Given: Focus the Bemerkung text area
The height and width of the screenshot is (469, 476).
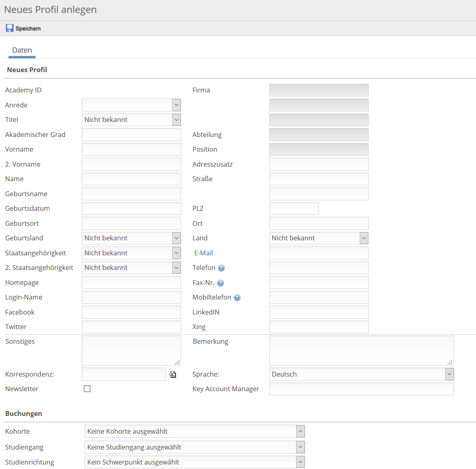Looking at the screenshot, I should [x=361, y=351].
